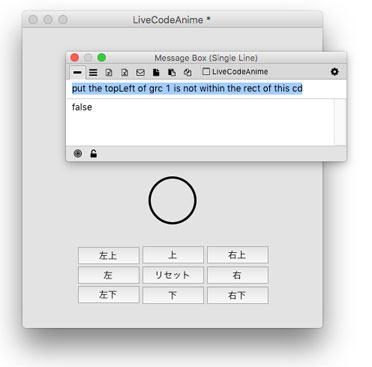Click the リセット button
This screenshot has width=372, height=367.
(173, 275)
